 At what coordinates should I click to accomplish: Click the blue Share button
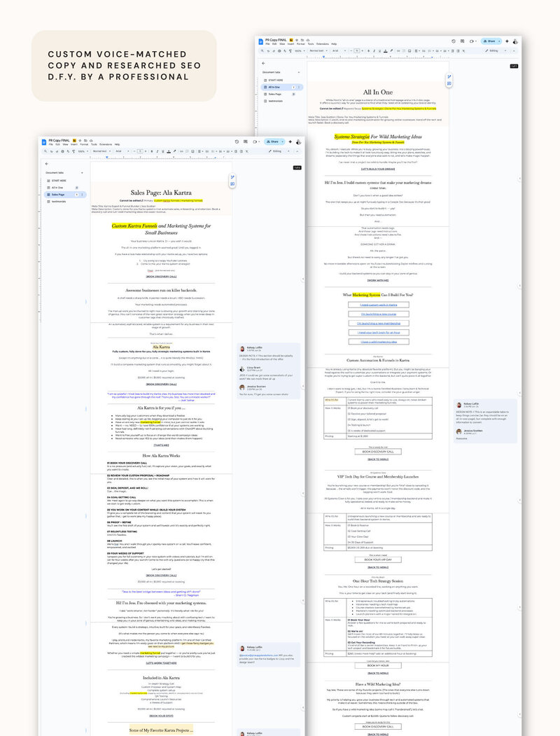(272, 141)
